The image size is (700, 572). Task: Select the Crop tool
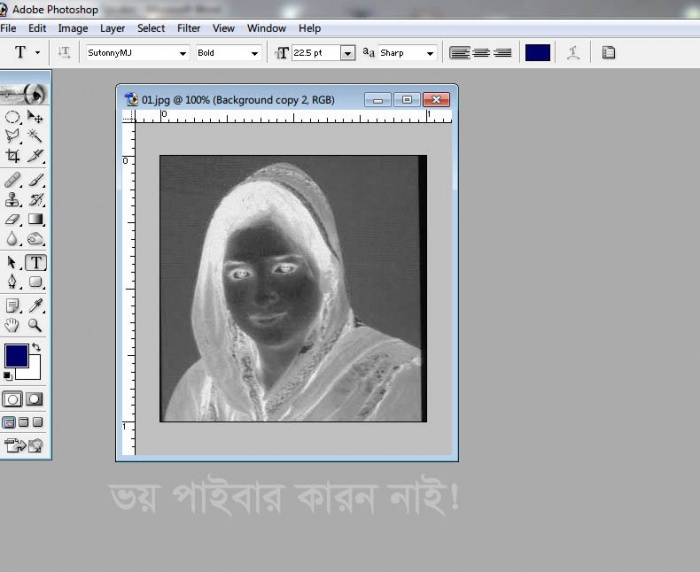pyautogui.click(x=13, y=156)
